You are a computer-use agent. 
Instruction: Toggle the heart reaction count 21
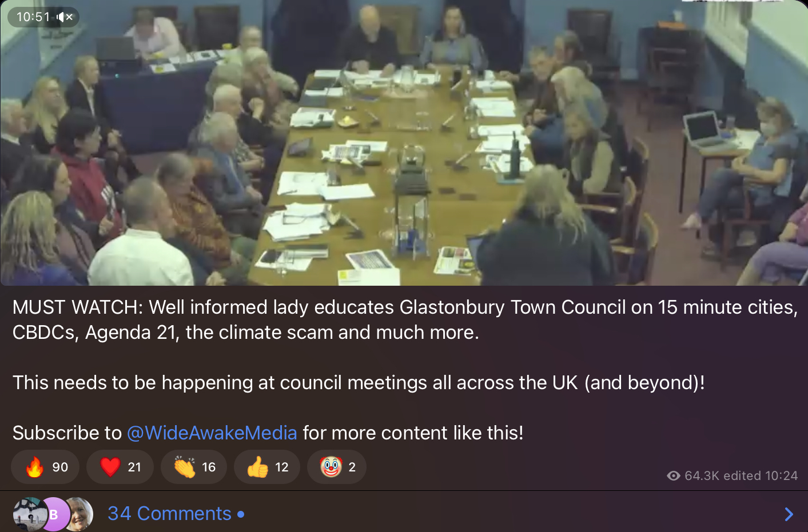[x=134, y=467]
